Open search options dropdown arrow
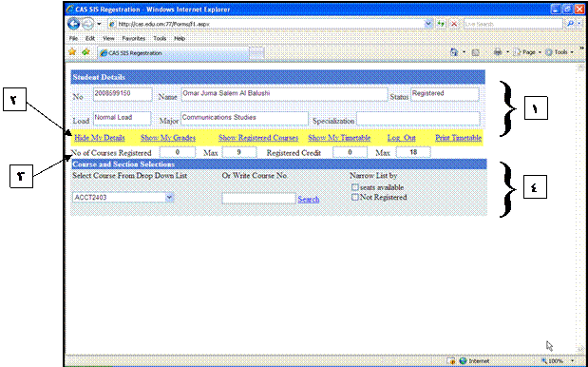588x367 pixels. coord(579,24)
